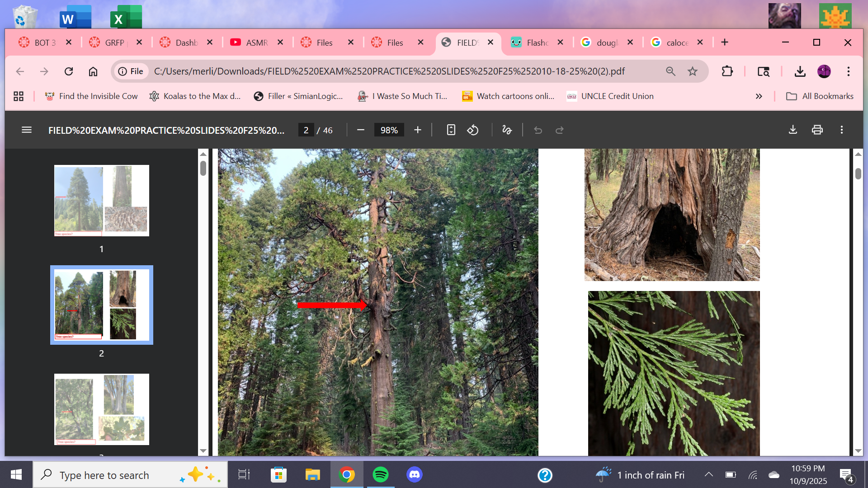Open the Chrome extensions puzzle icon
868x488 pixels.
(x=727, y=71)
